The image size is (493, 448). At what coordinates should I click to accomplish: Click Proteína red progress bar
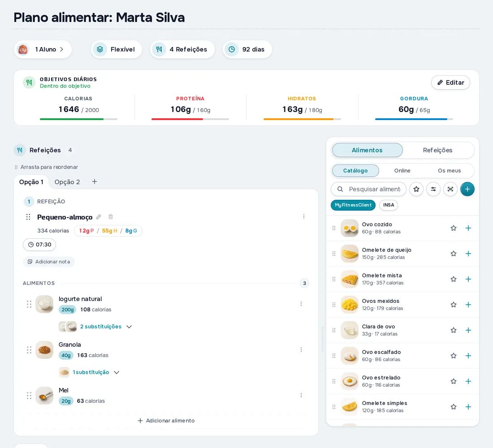click(190, 119)
